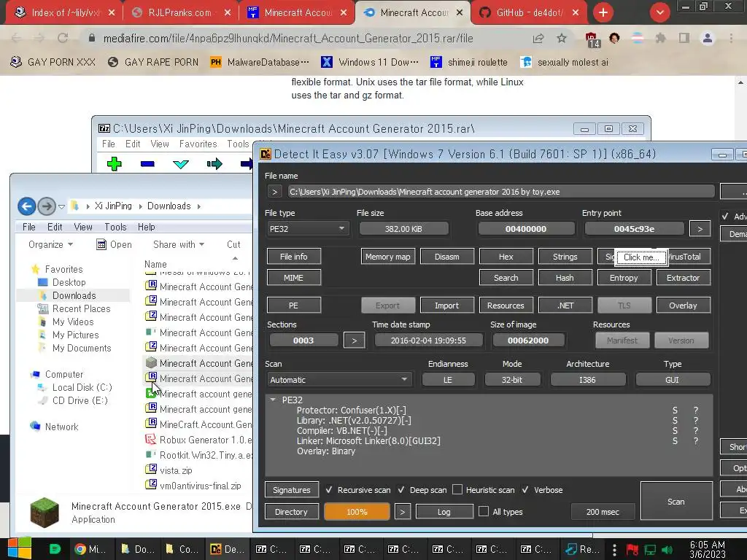Click the share page icon in address bar

(538, 38)
